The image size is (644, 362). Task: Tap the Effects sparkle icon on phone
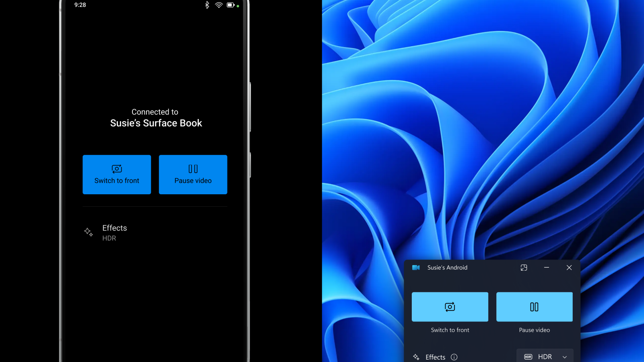coord(89,232)
